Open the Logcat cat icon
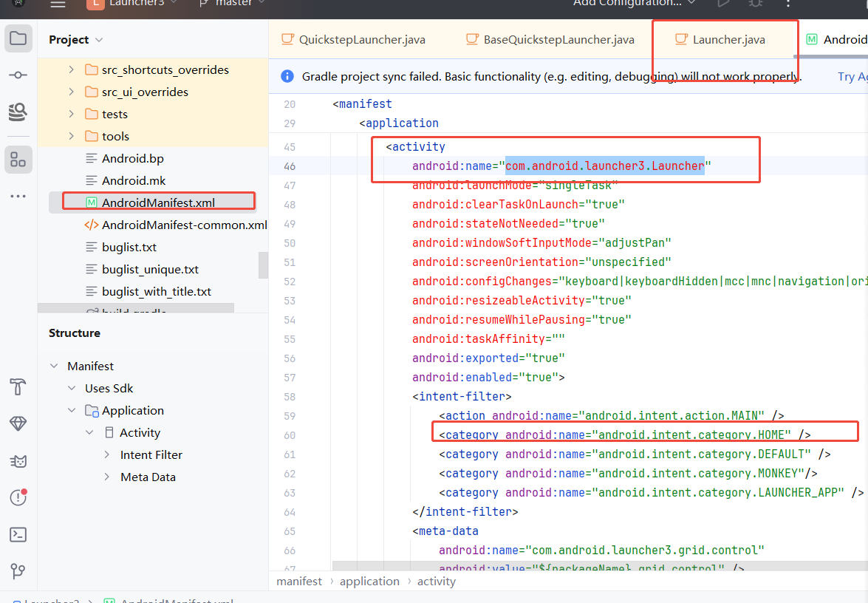868x603 pixels. (18, 460)
